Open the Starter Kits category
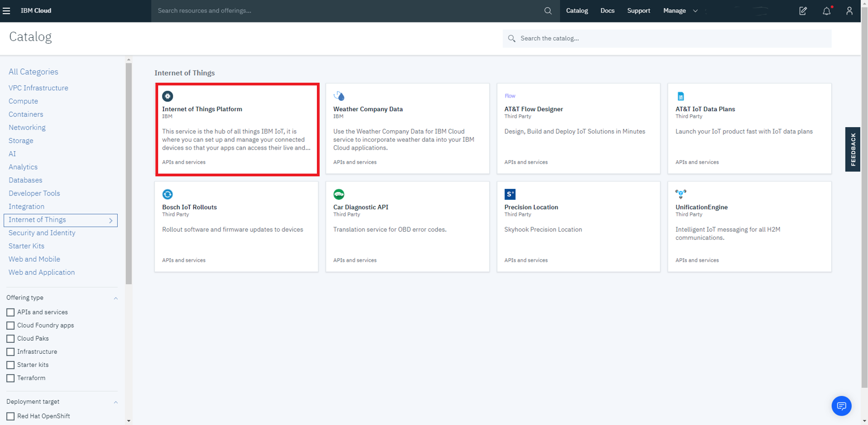 pos(26,246)
